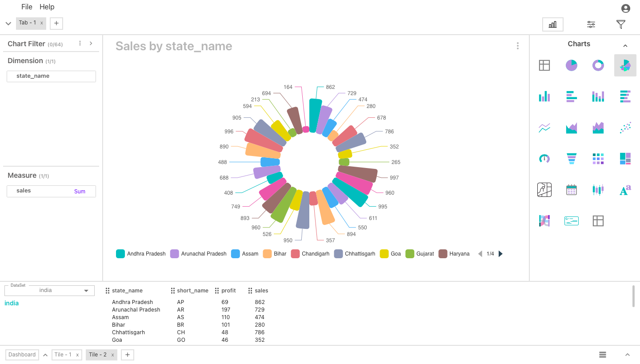The width and height of the screenshot is (640, 364).
Task: Open the Dashboard view button
Action: point(22,355)
